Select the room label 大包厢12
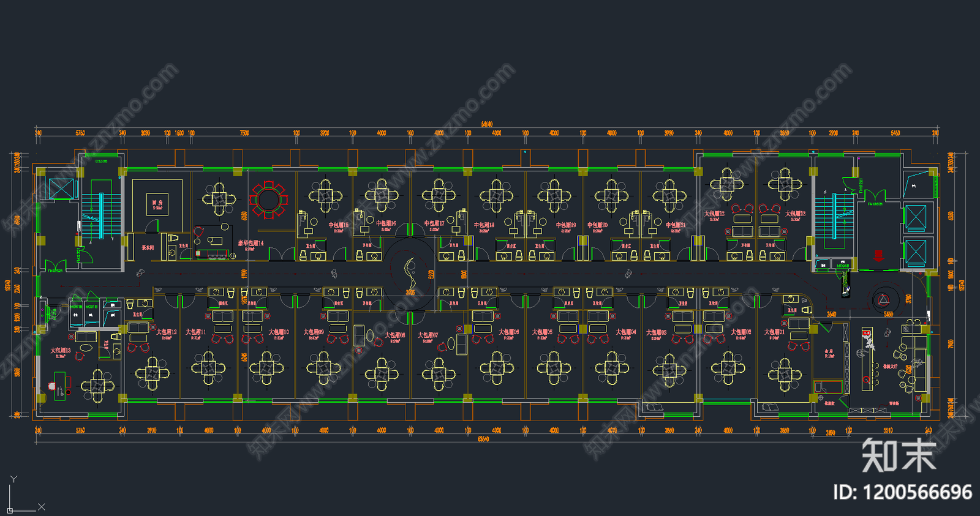The width and height of the screenshot is (980, 516). [x=167, y=332]
